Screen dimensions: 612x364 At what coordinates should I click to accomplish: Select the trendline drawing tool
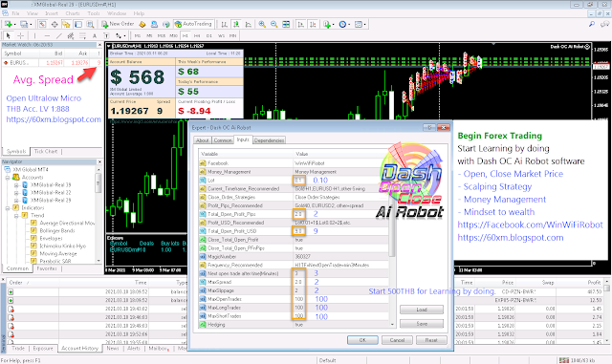[x=59, y=35]
